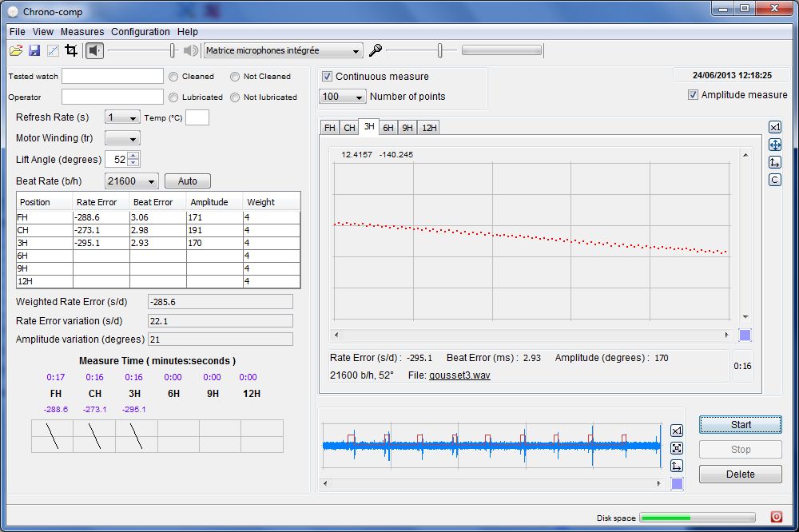
Task: Click the red power icon in the status bar
Action: coord(776,517)
